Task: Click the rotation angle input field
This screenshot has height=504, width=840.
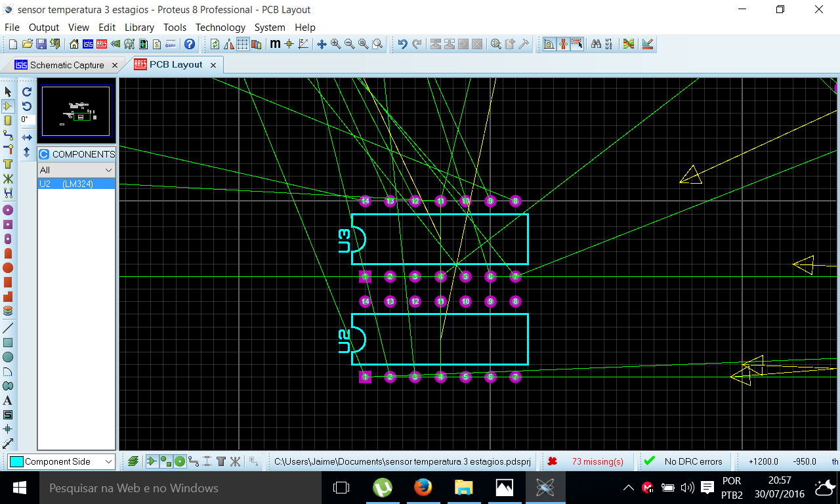Action: click(x=28, y=119)
